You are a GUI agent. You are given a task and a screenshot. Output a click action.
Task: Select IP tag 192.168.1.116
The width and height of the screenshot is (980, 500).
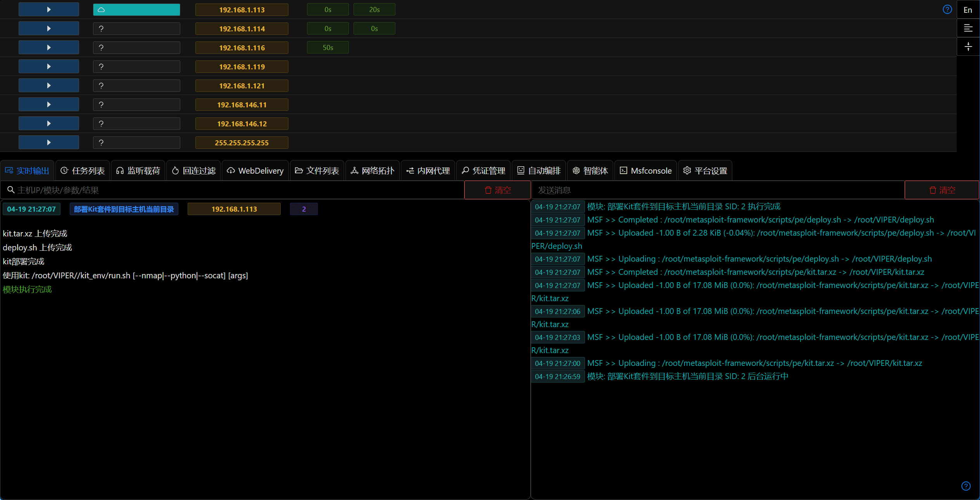(242, 48)
